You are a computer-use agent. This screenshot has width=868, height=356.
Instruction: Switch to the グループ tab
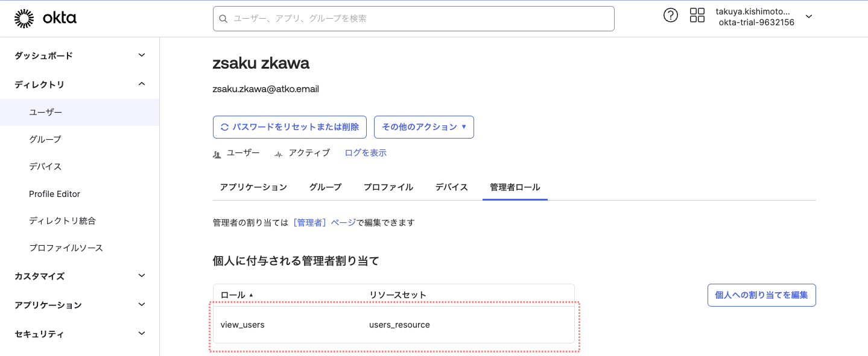click(325, 187)
